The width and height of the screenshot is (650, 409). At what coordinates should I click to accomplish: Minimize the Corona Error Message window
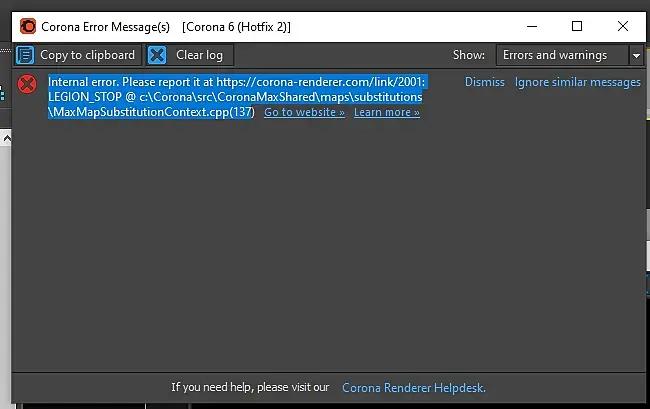coord(532,27)
